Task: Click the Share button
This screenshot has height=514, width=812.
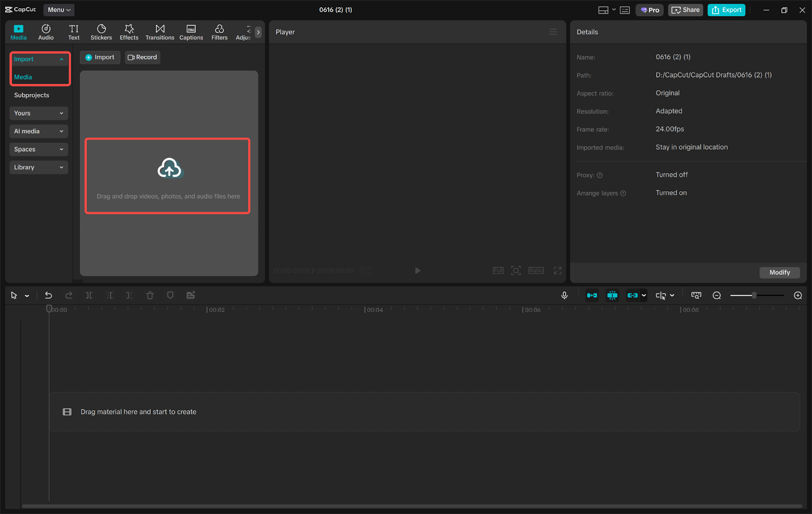Action: 686,10
